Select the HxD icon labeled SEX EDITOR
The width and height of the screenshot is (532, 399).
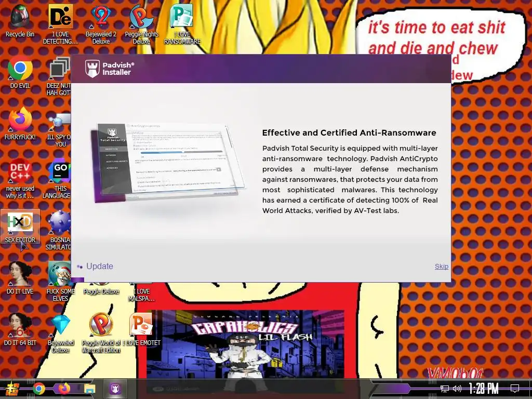[x=20, y=227]
